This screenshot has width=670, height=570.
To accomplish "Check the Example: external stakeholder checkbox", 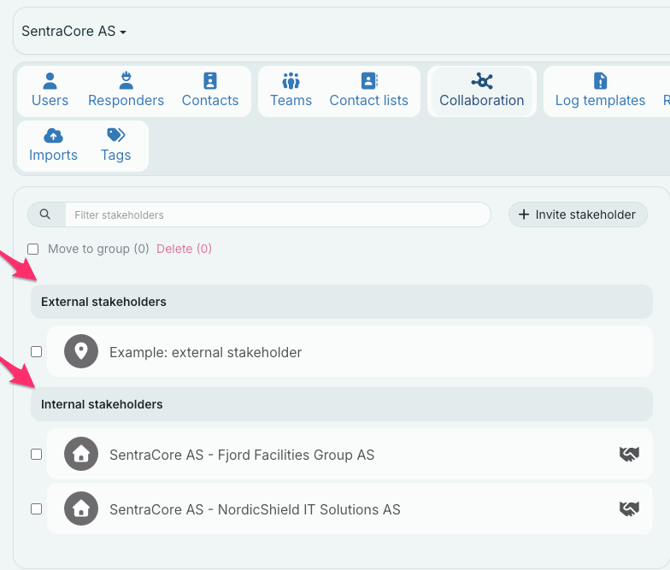I will [x=36, y=352].
